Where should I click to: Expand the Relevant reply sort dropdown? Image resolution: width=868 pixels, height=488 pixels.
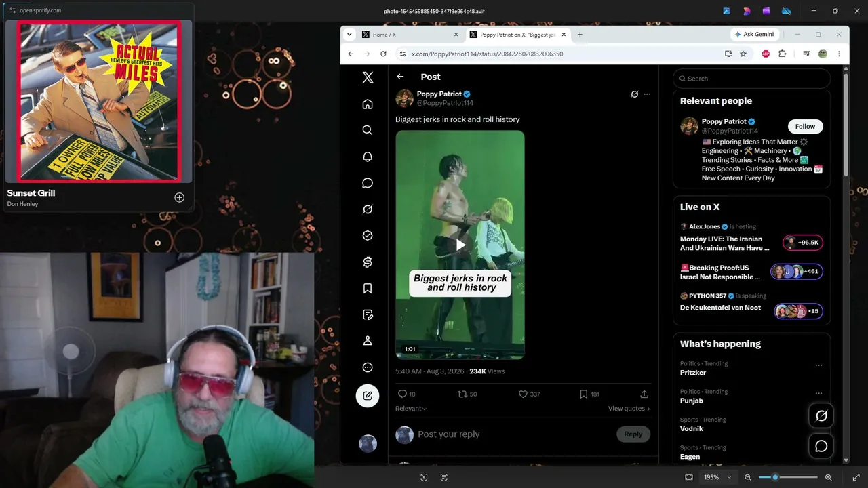click(x=411, y=409)
